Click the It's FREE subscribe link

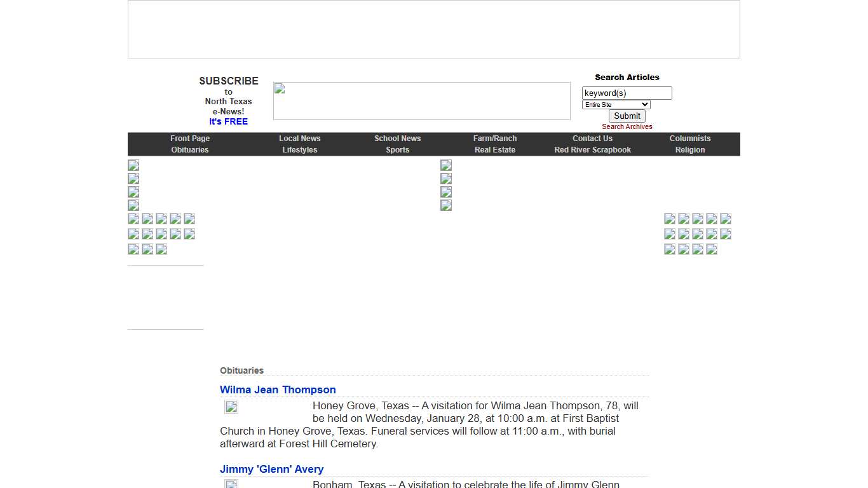point(228,121)
